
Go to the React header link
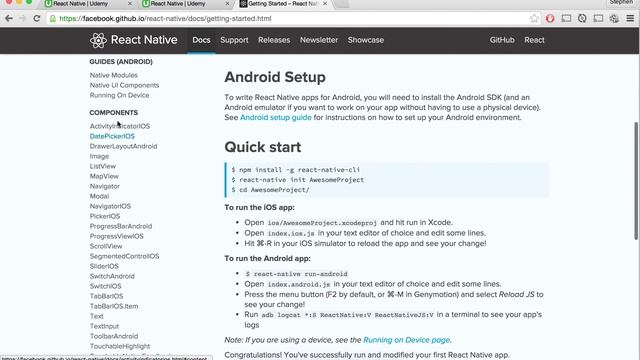[534, 40]
